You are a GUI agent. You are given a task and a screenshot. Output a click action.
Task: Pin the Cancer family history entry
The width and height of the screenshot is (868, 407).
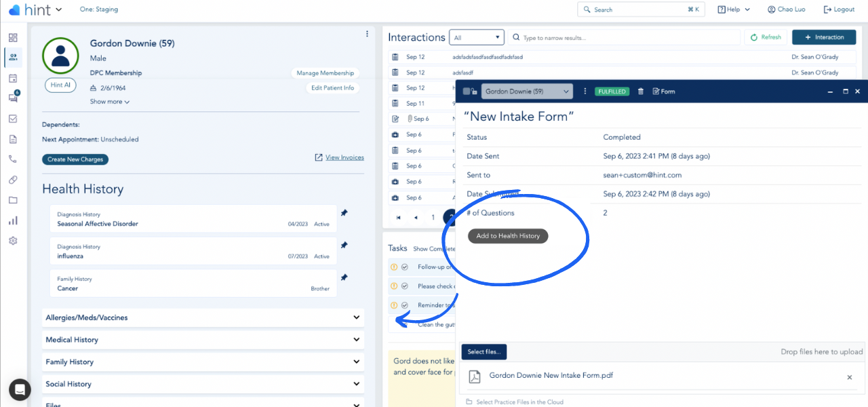[x=344, y=277]
